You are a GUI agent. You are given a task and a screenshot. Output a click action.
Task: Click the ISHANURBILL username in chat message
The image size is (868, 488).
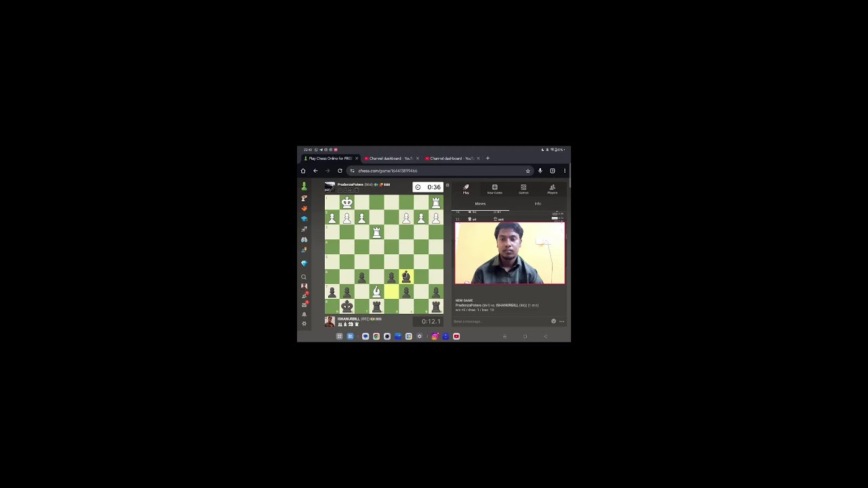[507, 305]
